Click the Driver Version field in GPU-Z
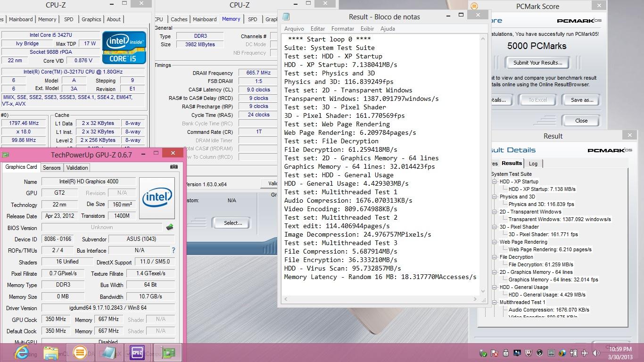The width and height of the screenshot is (644, 362). click(108, 308)
